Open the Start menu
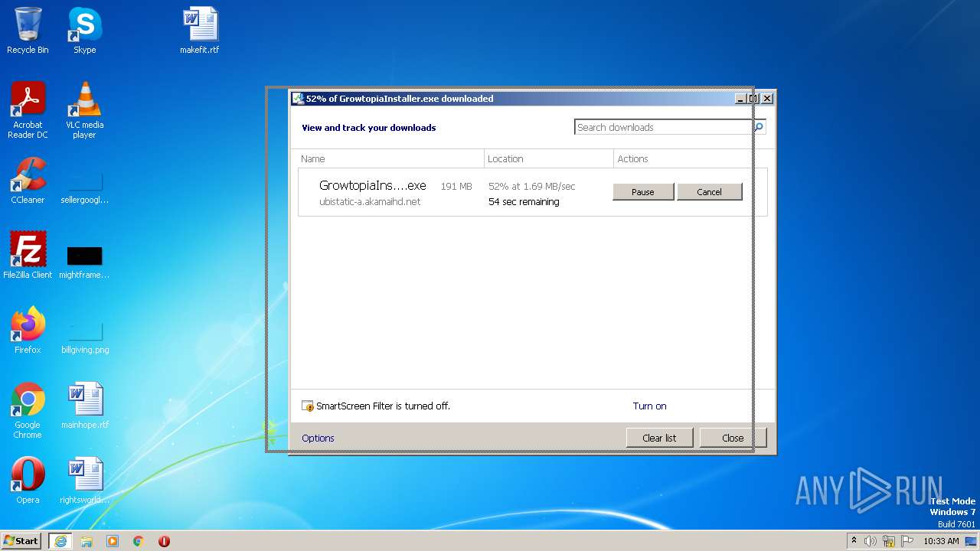 click(x=21, y=541)
